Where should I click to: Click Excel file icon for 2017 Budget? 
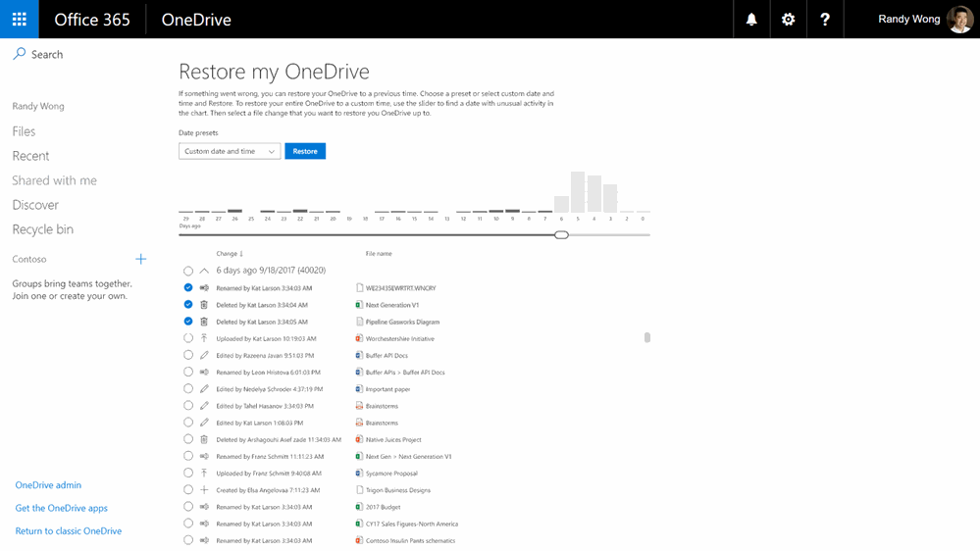pos(359,507)
